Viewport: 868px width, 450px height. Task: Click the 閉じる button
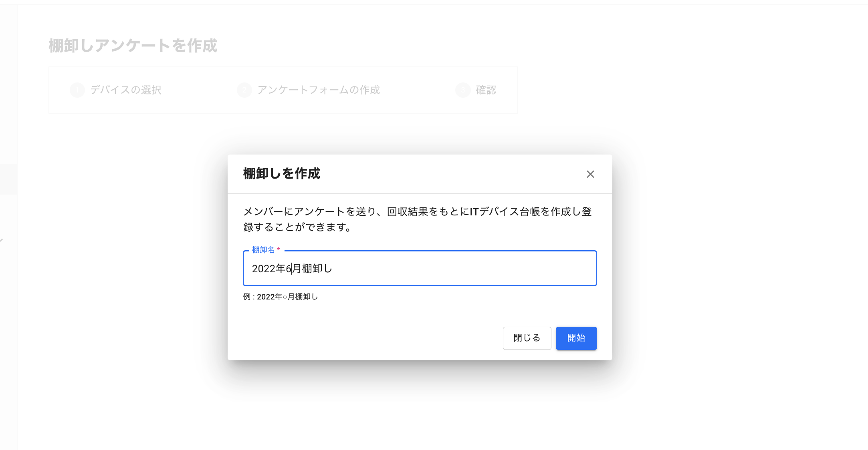click(x=527, y=338)
